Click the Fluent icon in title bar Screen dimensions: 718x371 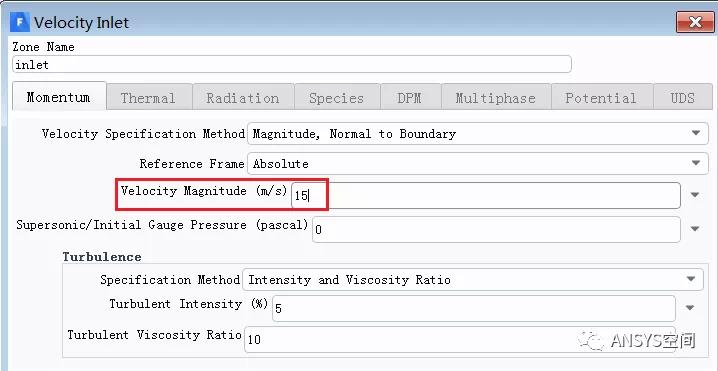(20, 22)
